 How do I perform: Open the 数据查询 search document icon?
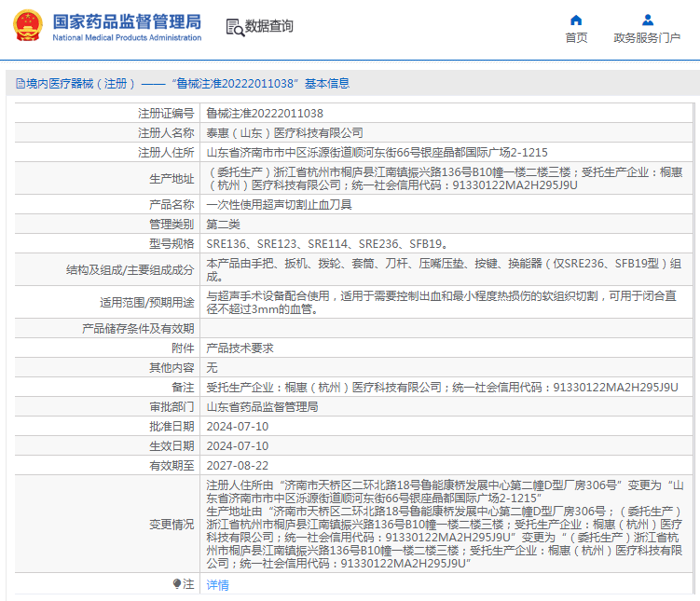(235, 27)
